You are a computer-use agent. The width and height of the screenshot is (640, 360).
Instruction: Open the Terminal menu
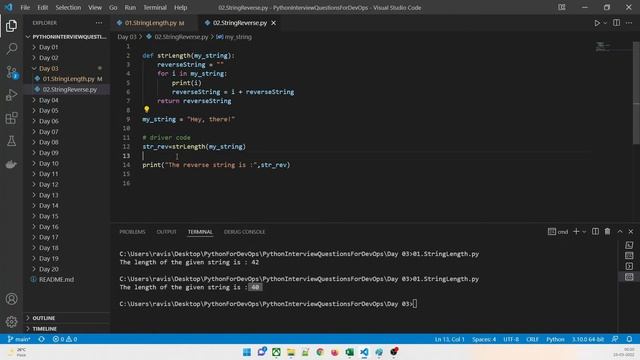click(155, 7)
